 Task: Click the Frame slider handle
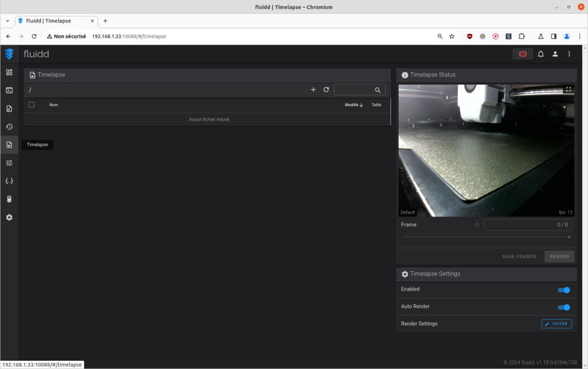(569, 237)
